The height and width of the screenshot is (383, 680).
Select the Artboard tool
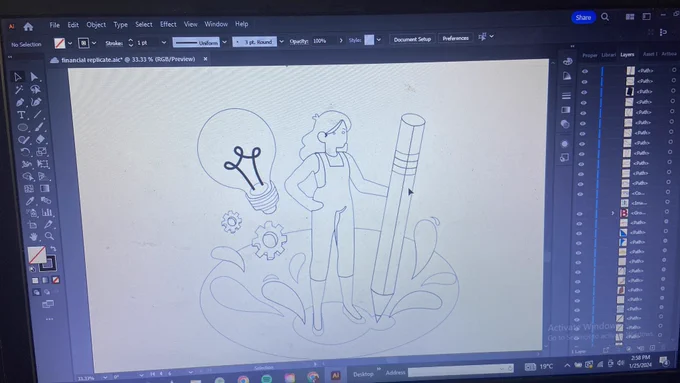tap(33, 225)
